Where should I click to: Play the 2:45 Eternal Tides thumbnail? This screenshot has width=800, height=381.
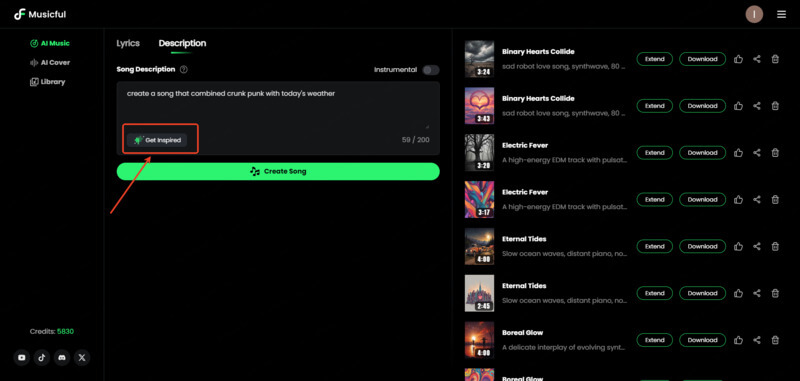479,293
